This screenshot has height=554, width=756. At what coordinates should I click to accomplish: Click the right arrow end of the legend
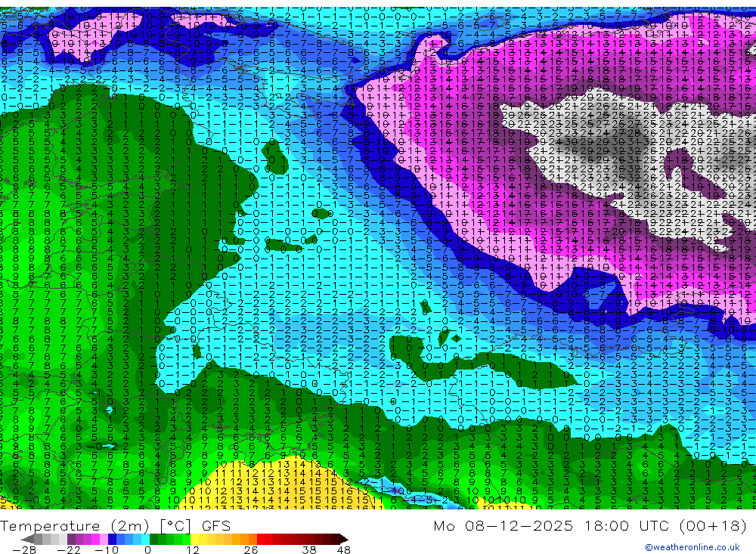[x=344, y=539]
